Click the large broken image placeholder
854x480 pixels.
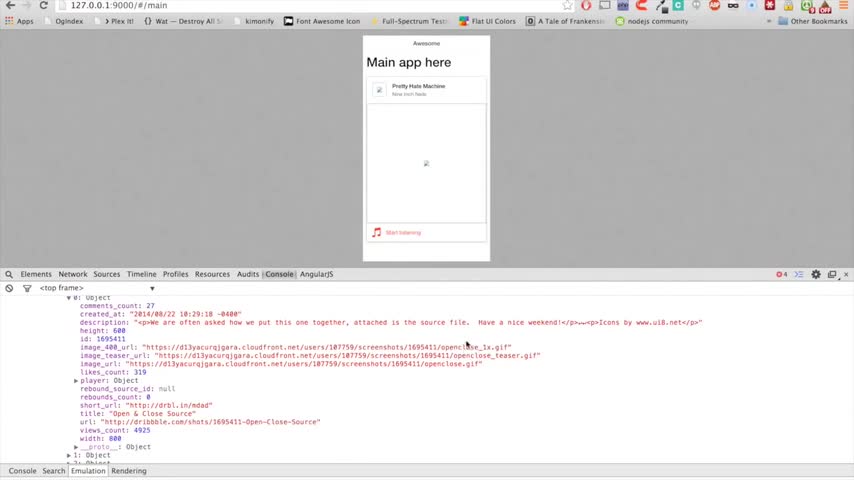tap(426, 163)
